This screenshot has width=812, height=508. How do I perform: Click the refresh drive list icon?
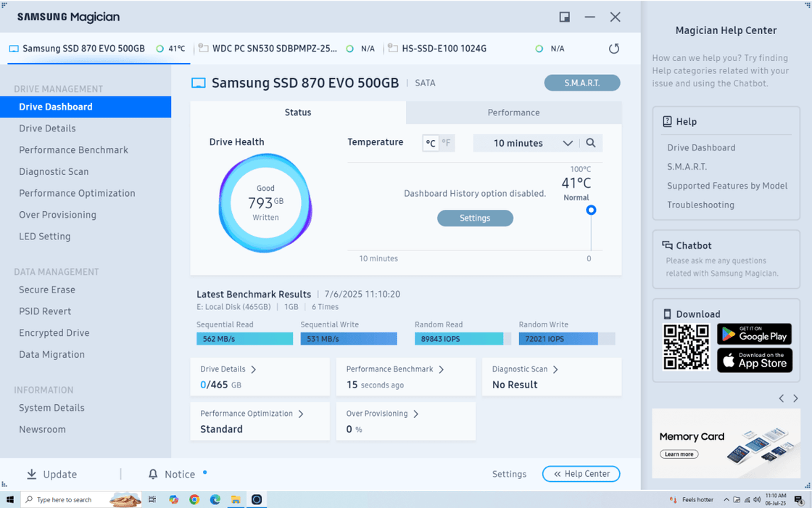[614, 49]
